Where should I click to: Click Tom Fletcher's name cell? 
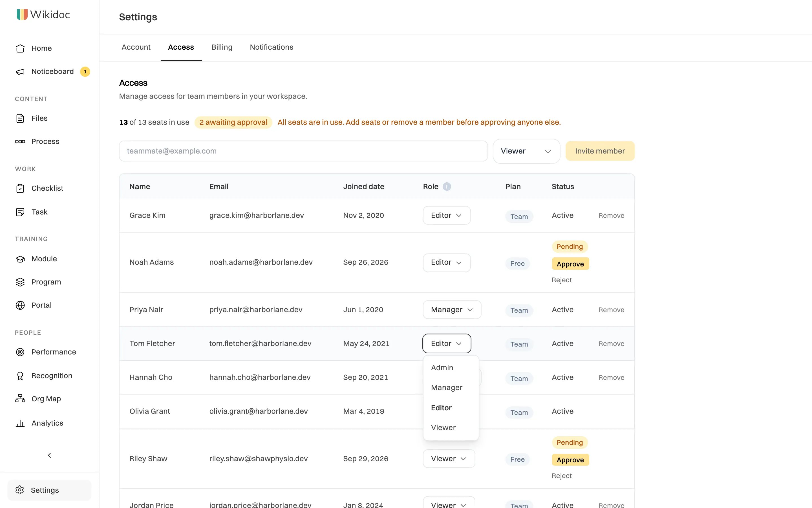(x=152, y=343)
